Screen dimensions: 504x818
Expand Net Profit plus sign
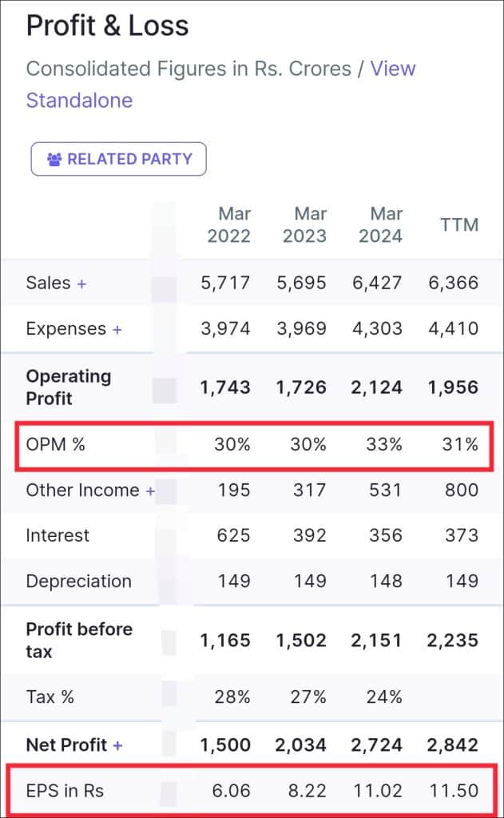tap(117, 745)
